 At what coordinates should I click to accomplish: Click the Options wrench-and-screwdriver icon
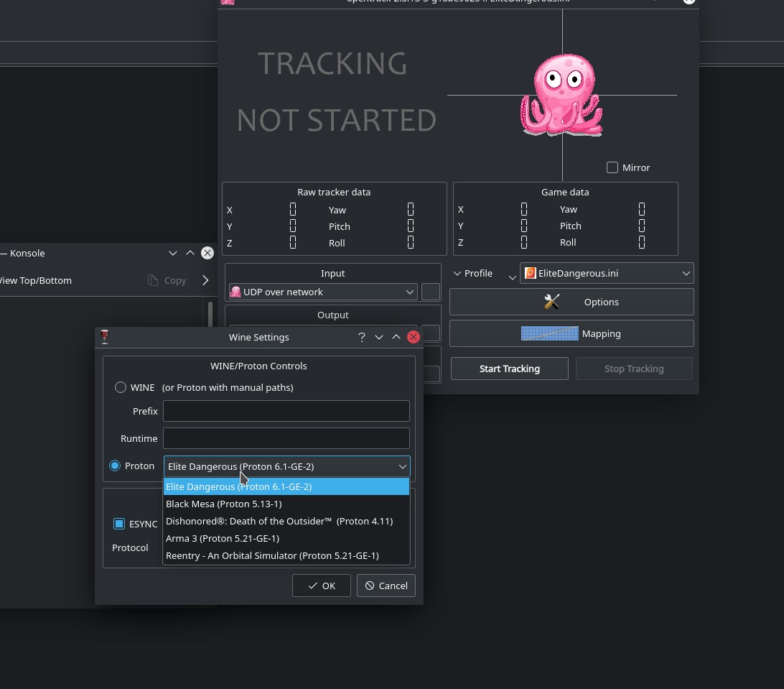(552, 302)
